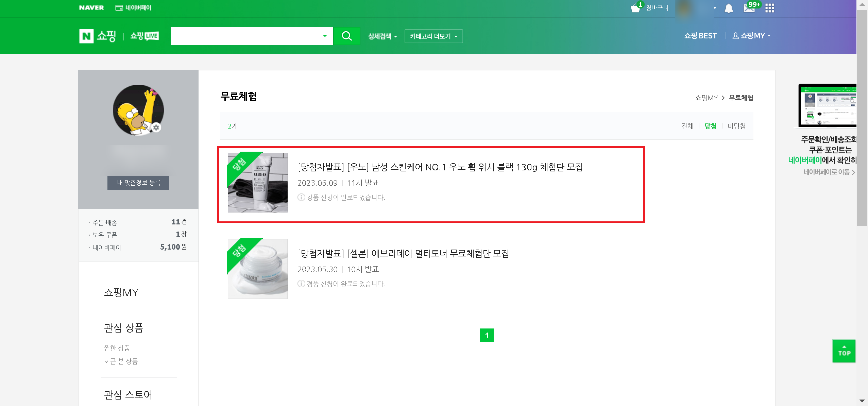The height and width of the screenshot is (406, 868).
Task: Open the Naver services grid icon
Action: click(769, 8)
